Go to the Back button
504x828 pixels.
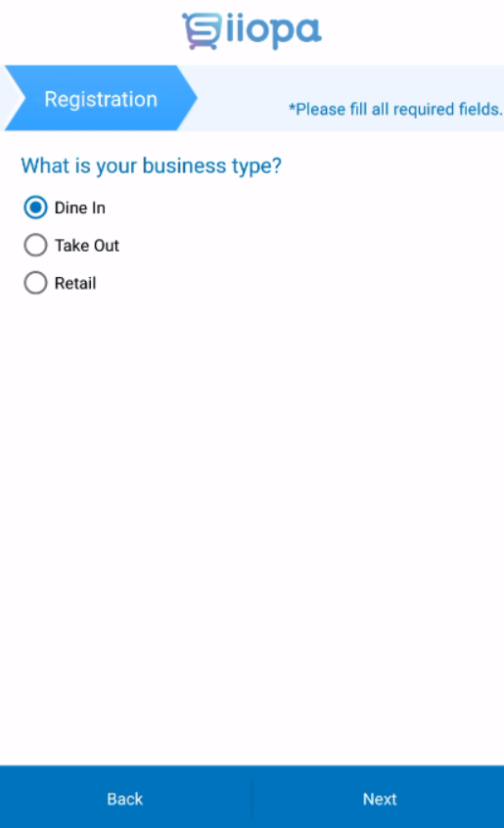(125, 799)
